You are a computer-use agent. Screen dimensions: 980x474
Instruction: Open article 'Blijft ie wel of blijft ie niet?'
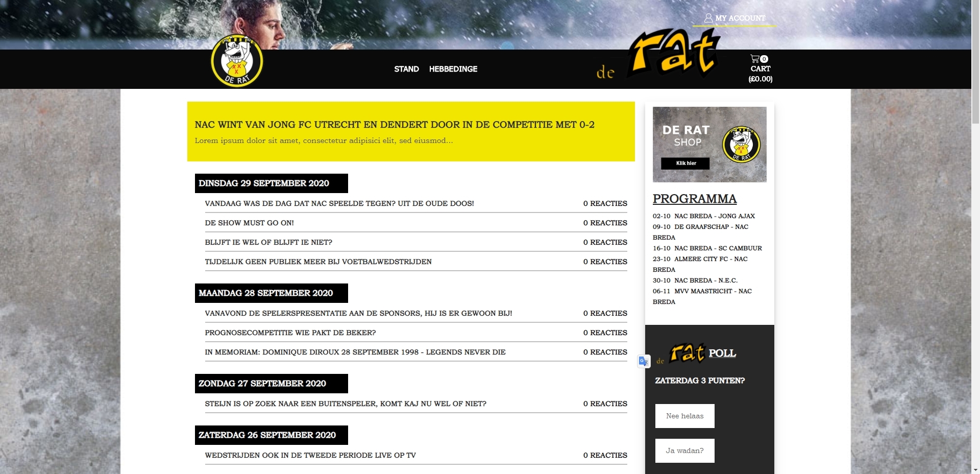click(268, 242)
